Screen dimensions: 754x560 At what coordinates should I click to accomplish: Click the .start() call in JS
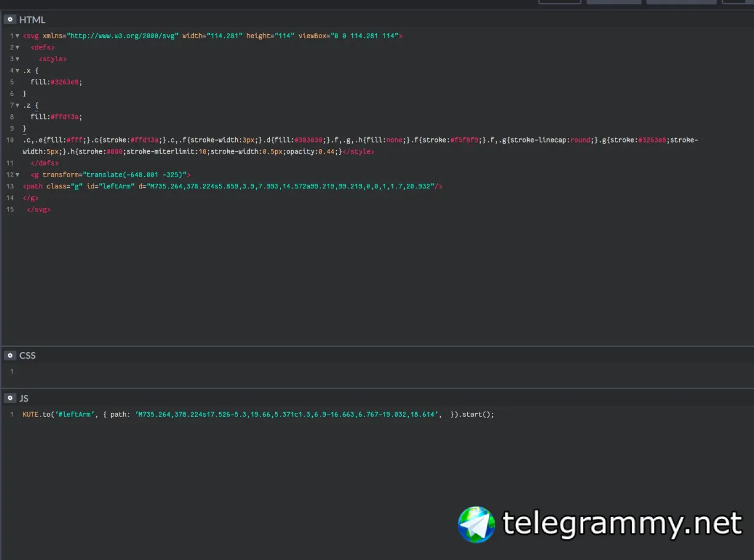click(475, 415)
